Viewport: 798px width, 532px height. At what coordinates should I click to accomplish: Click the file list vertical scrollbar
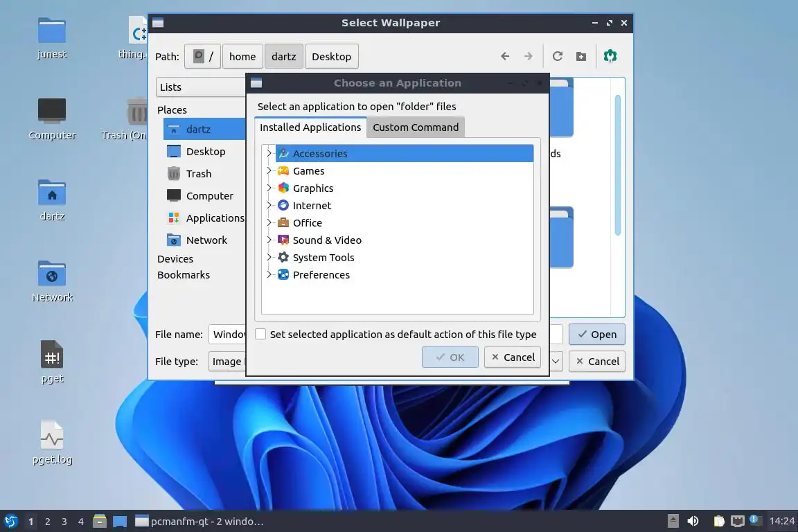click(618, 165)
